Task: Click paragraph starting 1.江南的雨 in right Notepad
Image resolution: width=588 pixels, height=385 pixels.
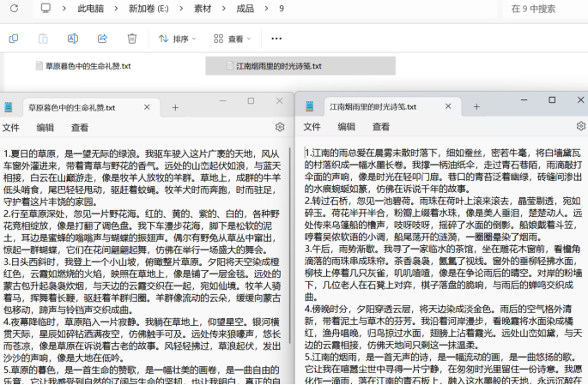Action: pyautogui.click(x=443, y=171)
